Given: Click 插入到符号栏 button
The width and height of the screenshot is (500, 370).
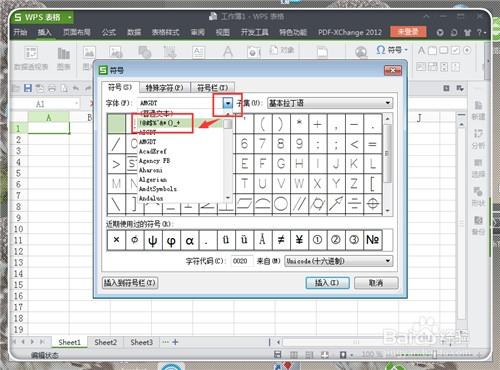Looking at the screenshot, I should click(130, 283).
